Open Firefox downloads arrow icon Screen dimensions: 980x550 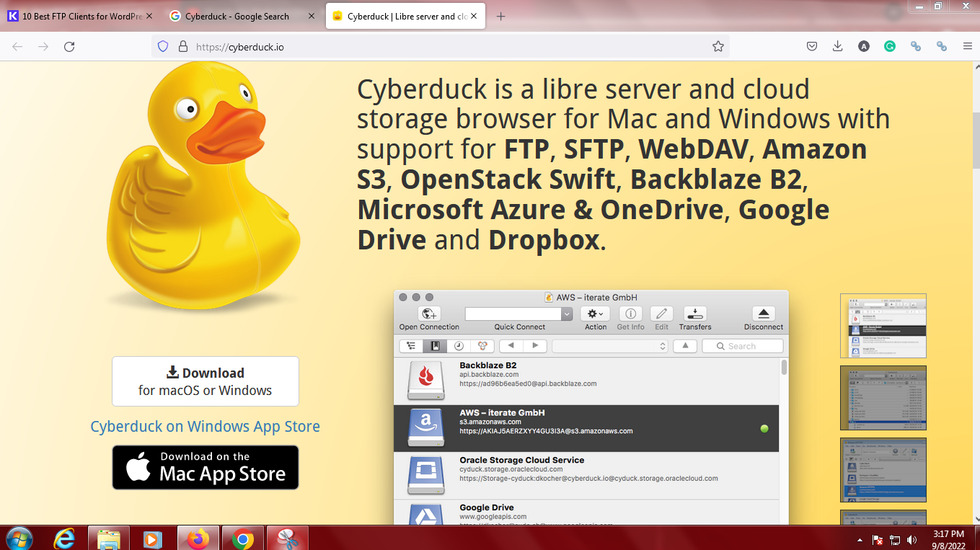[837, 46]
